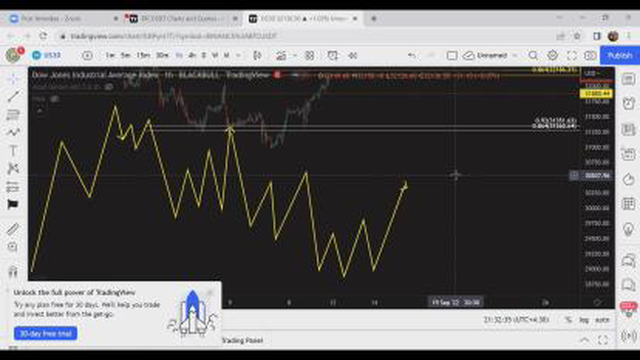This screenshot has height=360, width=640.
Task: Open the Fibonacci and Gann tools
Action: pyautogui.click(x=13, y=115)
